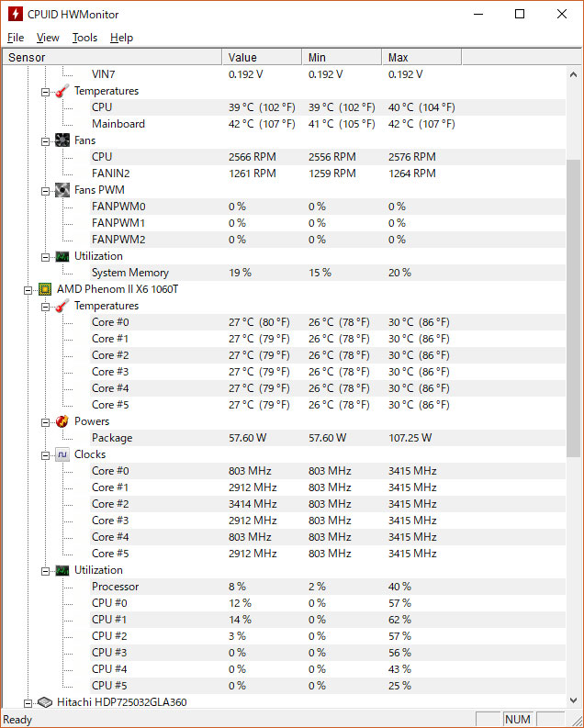Collapse the Clocks section

point(45,455)
